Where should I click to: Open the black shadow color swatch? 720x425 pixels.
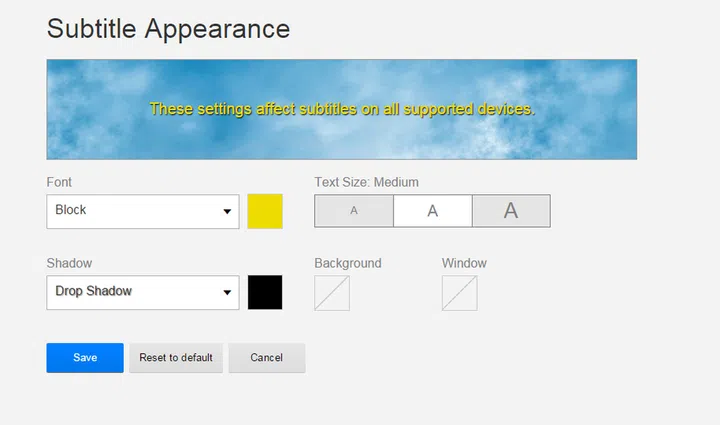[x=265, y=292]
